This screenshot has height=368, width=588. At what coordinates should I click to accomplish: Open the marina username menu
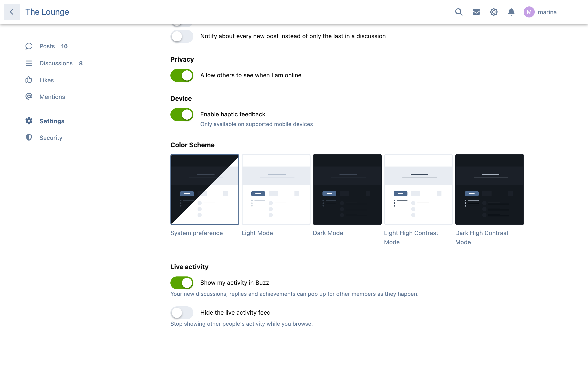pyautogui.click(x=547, y=12)
